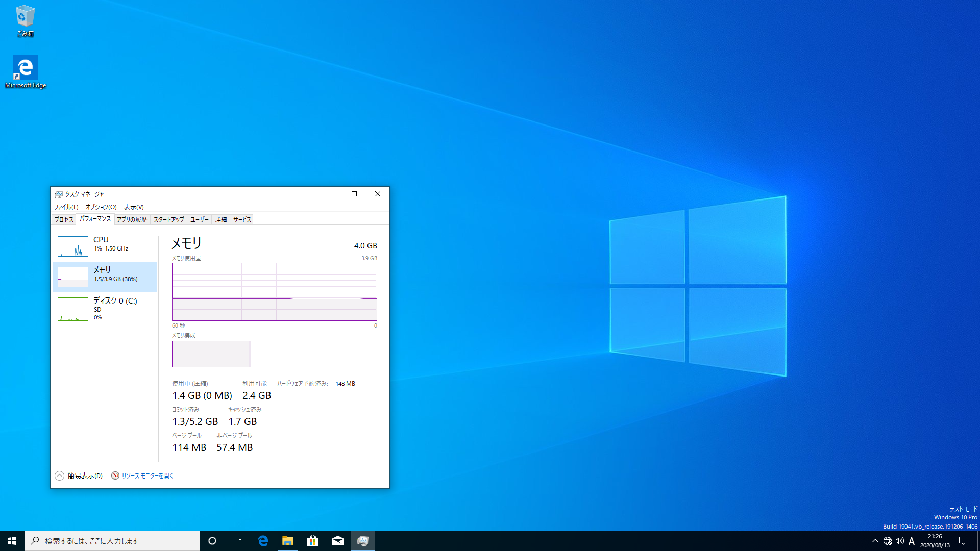Toggle the IME input mode A indicator
This screenshot has height=551, width=980.
coord(912,541)
